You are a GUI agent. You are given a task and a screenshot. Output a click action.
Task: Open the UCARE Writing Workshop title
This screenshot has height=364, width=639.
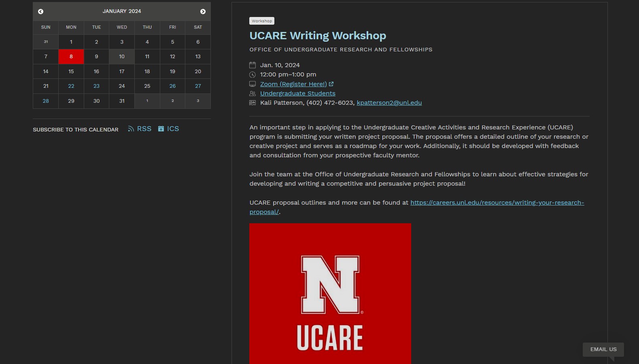pyautogui.click(x=318, y=36)
